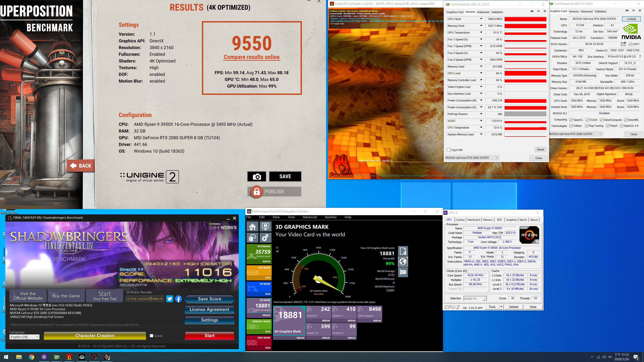Open the notification center icon
Image resolution: width=644 pixels, height=362 pixels.
(636, 357)
